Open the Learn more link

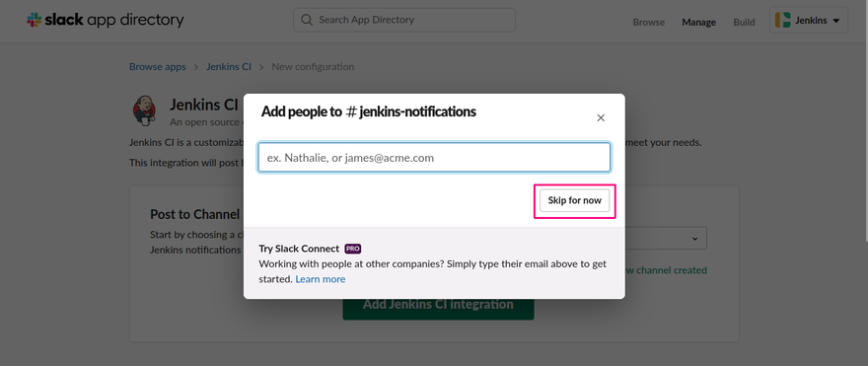click(320, 279)
